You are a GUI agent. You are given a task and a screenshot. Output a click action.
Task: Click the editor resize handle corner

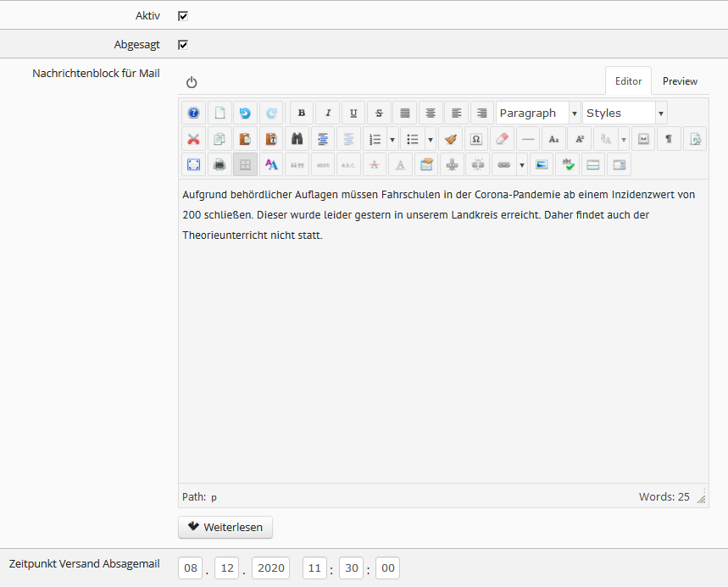701,499
